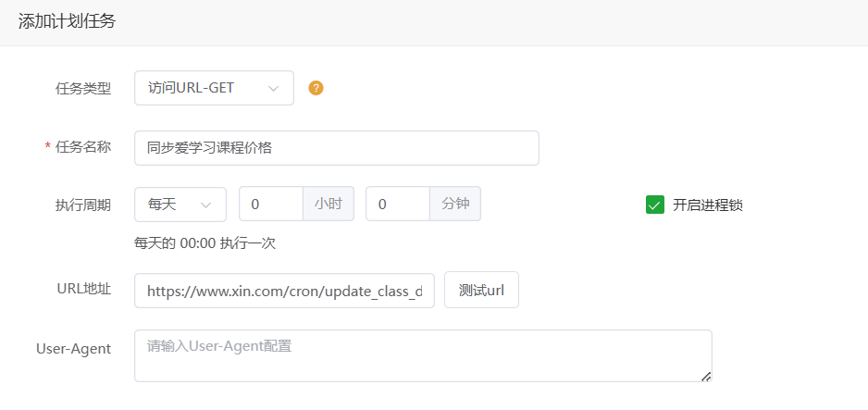This screenshot has height=410, width=868.
Task: Click the 每天的 00:00 执行一次 hint text
Action: click(x=205, y=243)
